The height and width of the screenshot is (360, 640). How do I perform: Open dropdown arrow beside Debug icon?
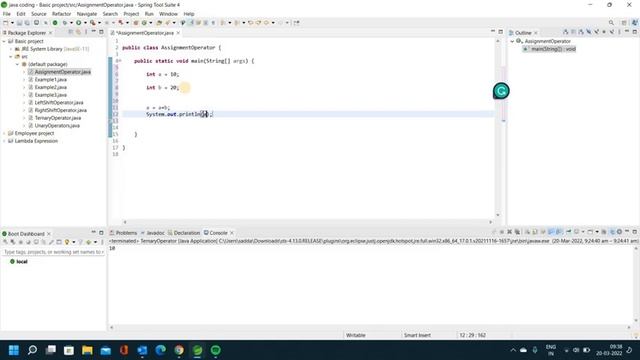[71, 23]
